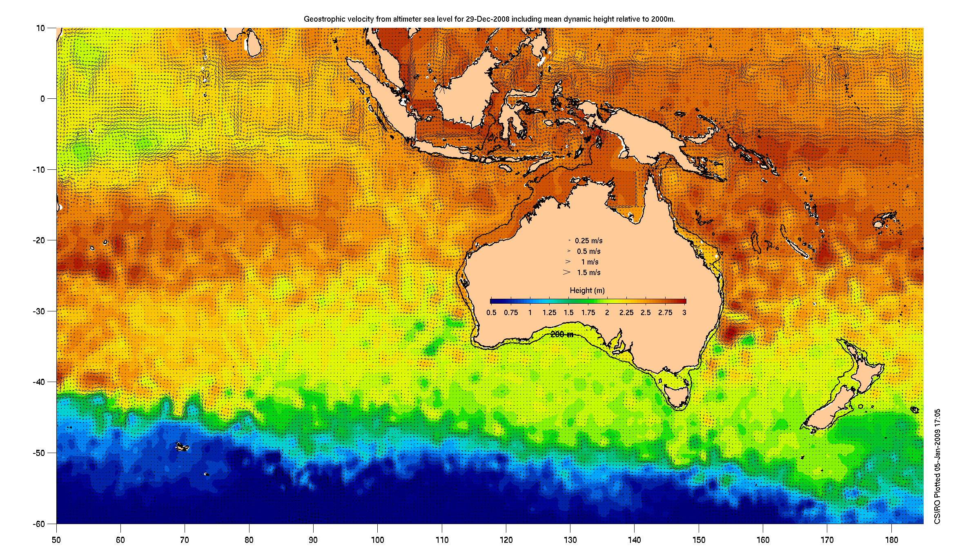Click the colorbar tick label '0.5'
Screen dimensions: 980x551
coord(491,313)
